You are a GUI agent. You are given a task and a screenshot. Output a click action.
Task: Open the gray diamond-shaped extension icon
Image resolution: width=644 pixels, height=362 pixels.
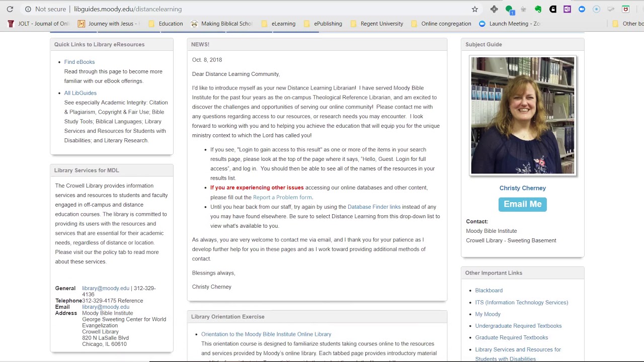(x=494, y=9)
